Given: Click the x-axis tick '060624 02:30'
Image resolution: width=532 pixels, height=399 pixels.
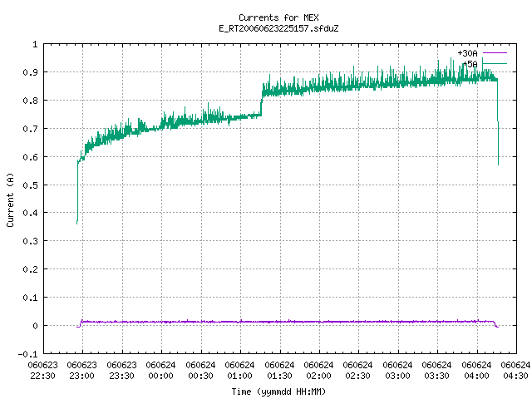Looking at the screenshot, I should click(358, 371).
